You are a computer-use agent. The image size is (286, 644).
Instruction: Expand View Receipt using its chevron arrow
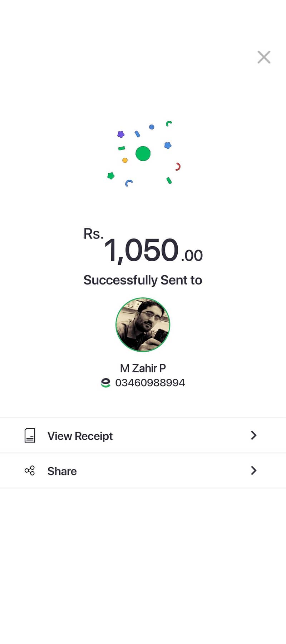click(253, 435)
